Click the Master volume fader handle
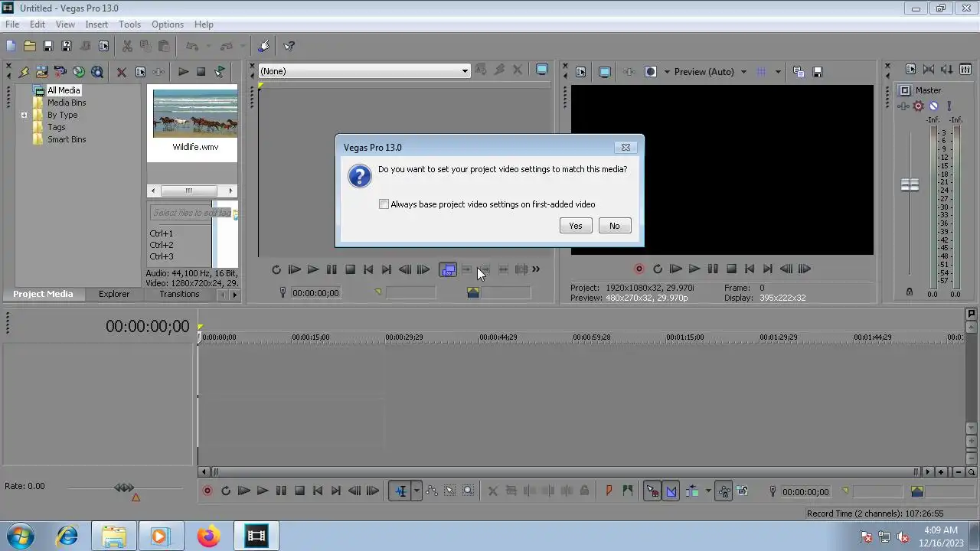 pyautogui.click(x=910, y=185)
